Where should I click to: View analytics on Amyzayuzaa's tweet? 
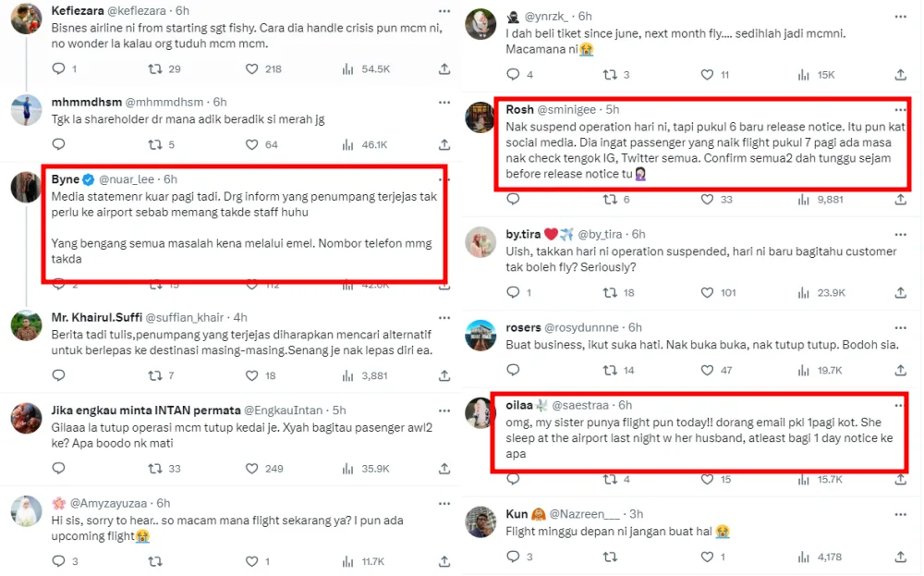348,561
